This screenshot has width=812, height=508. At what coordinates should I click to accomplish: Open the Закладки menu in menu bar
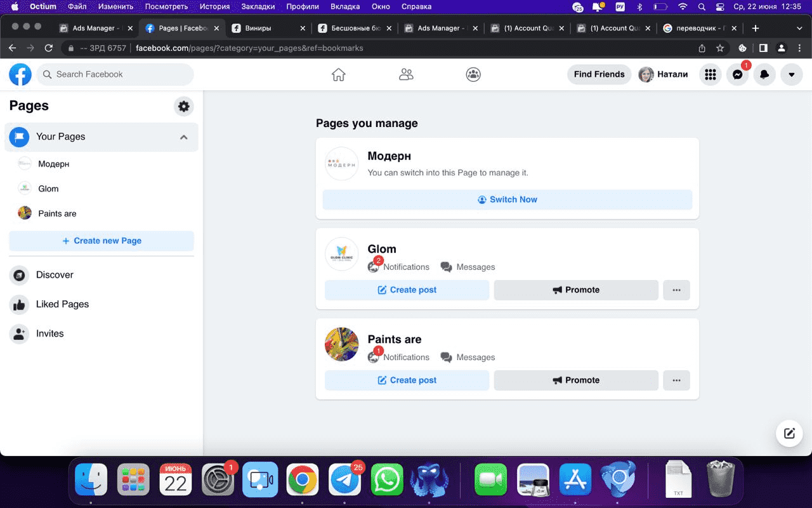pyautogui.click(x=258, y=6)
